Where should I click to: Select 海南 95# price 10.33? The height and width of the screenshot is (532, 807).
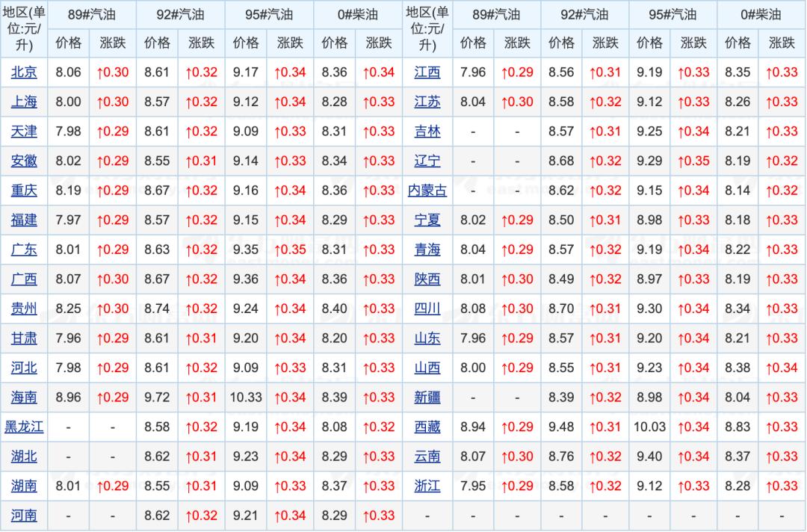(x=246, y=398)
